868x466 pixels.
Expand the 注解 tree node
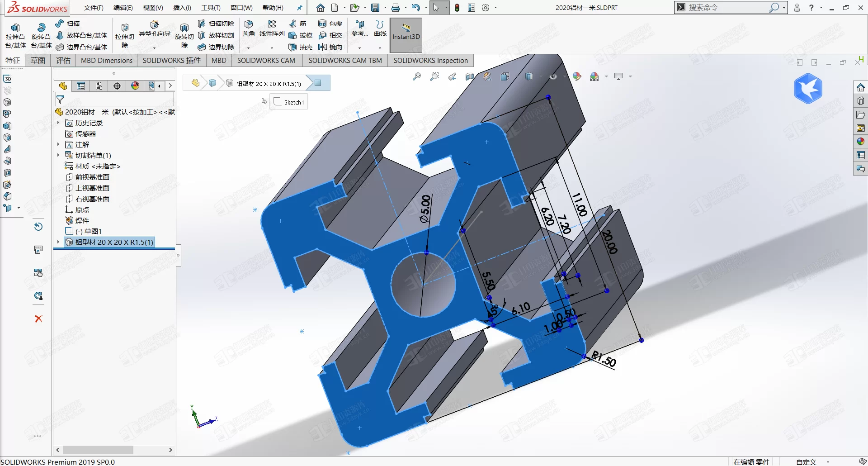tap(58, 144)
